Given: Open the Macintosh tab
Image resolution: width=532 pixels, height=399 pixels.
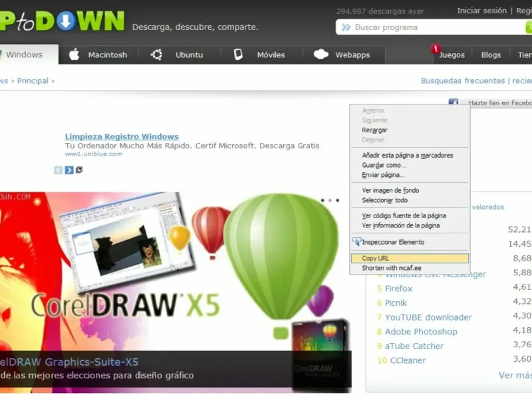Looking at the screenshot, I should coord(98,55).
